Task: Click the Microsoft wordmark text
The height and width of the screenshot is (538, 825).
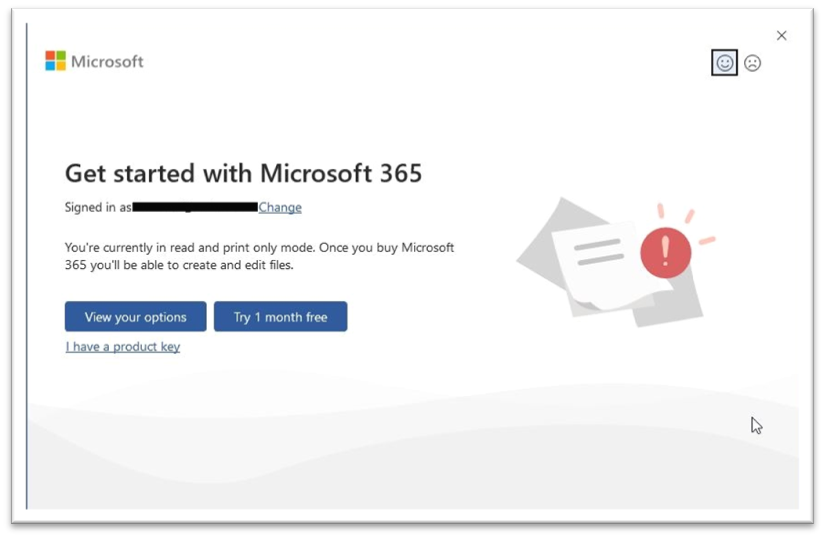Action: 107,61
